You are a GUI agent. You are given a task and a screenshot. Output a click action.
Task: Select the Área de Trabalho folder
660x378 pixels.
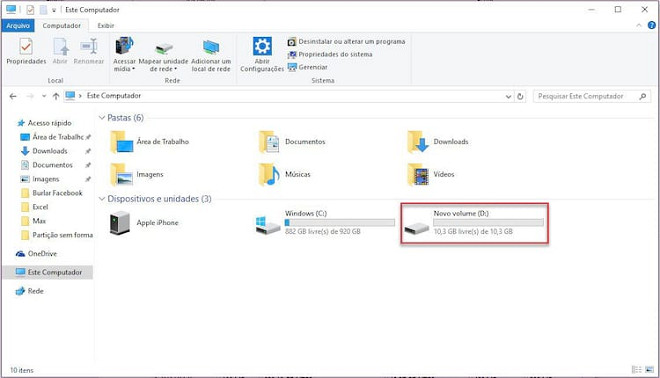point(150,142)
